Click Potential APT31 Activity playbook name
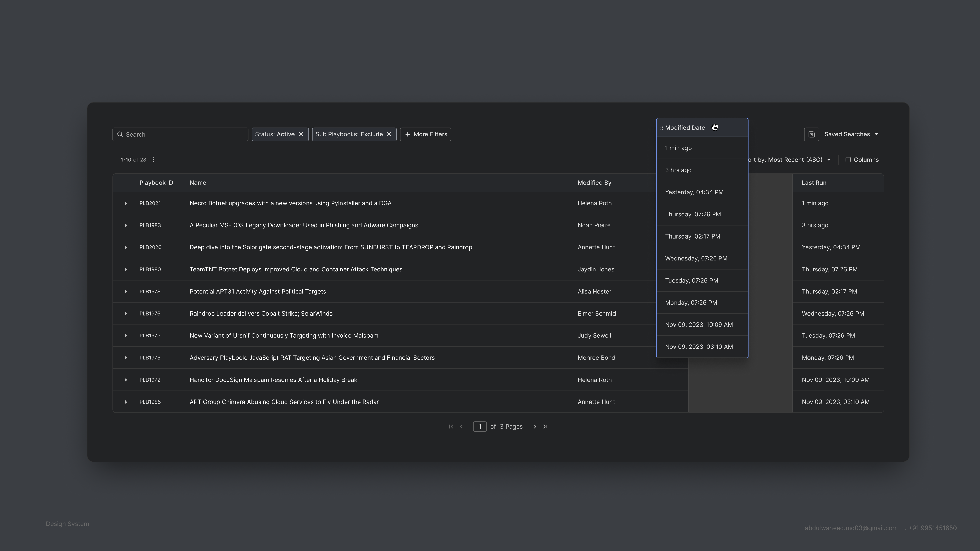980x551 pixels. (258, 291)
